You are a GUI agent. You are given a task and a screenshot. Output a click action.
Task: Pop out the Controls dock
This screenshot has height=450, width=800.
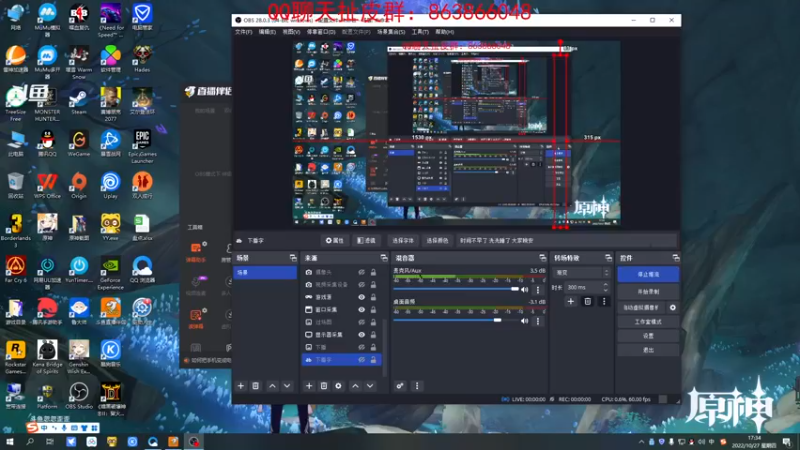pyautogui.click(x=676, y=258)
